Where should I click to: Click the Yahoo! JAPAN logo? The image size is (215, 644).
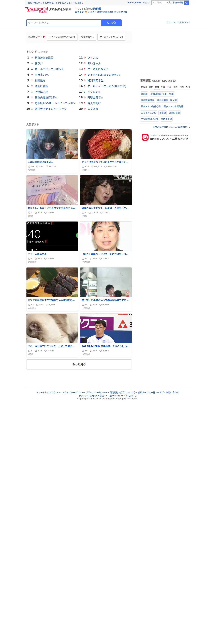37,10
